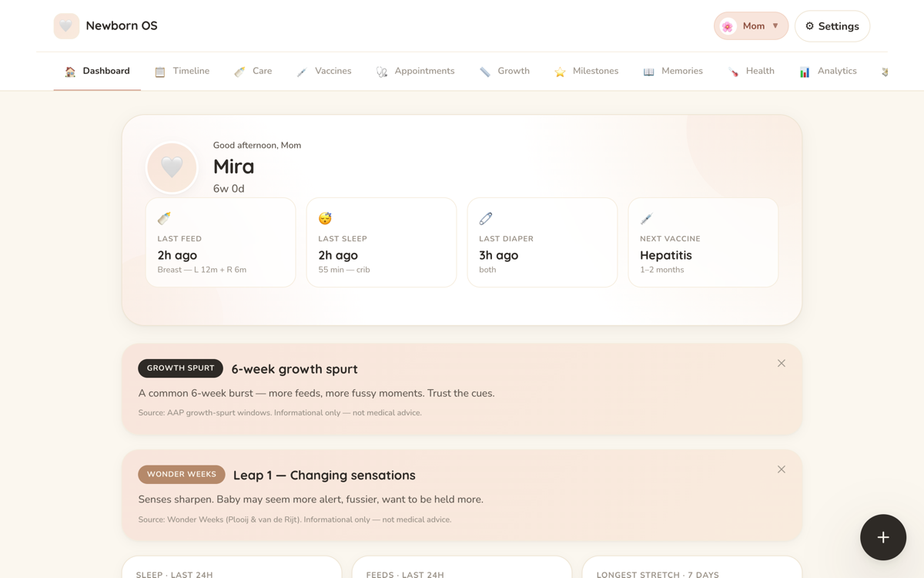Image resolution: width=924 pixels, height=578 pixels.
Task: Click Mira's heart avatar
Action: [172, 167]
